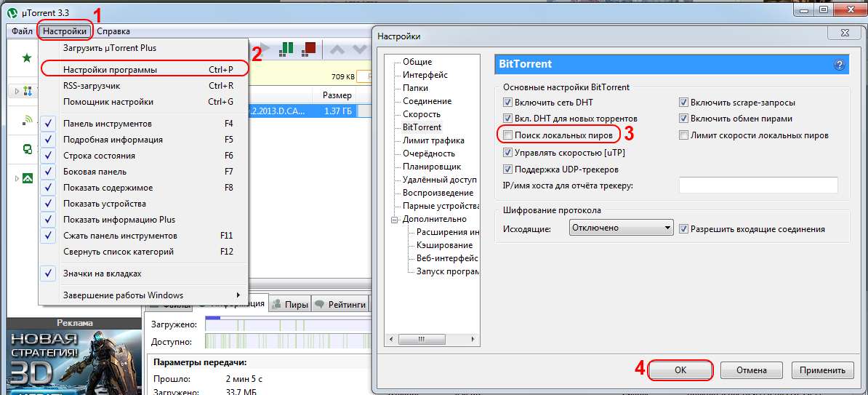Toggle 'Панель инструментов' menu entry
The height and width of the screenshot is (395, 868).
click(144, 124)
